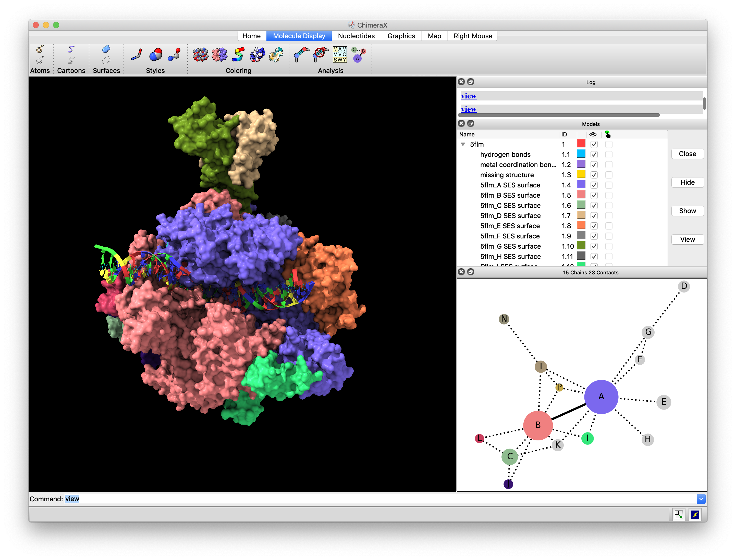The image size is (736, 560).
Task: Click the lightning bolt status icon
Action: (695, 514)
